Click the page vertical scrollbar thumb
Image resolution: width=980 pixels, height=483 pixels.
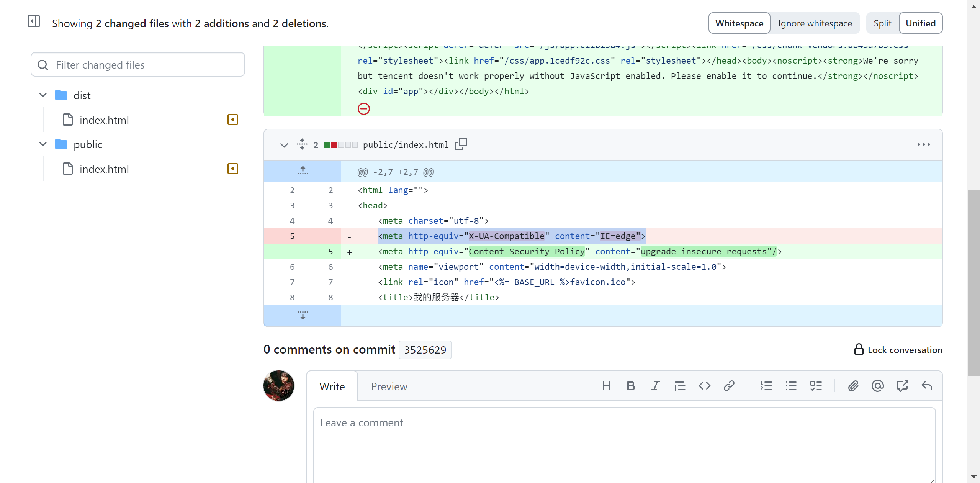(973, 283)
